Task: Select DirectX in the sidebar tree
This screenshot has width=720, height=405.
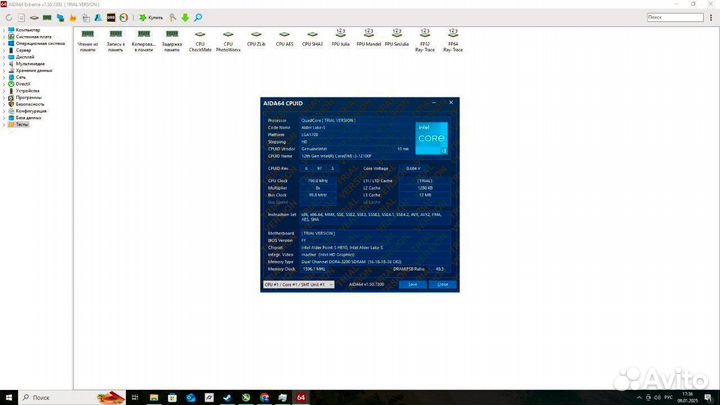Action: [x=23, y=84]
